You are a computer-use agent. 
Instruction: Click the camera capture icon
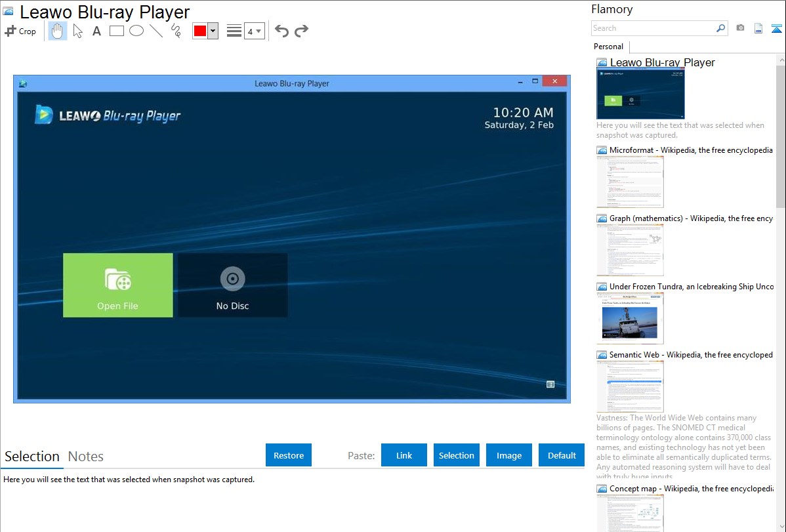coord(740,28)
